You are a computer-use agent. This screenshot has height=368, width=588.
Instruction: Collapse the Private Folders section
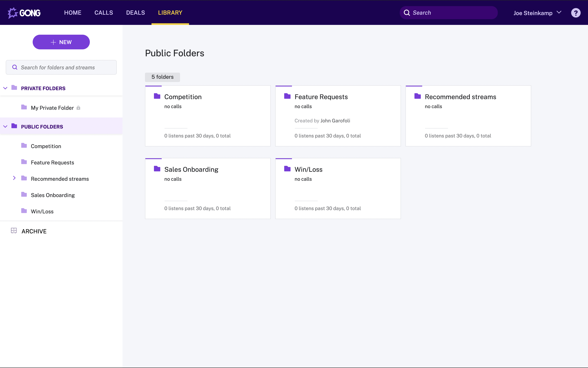pos(5,88)
